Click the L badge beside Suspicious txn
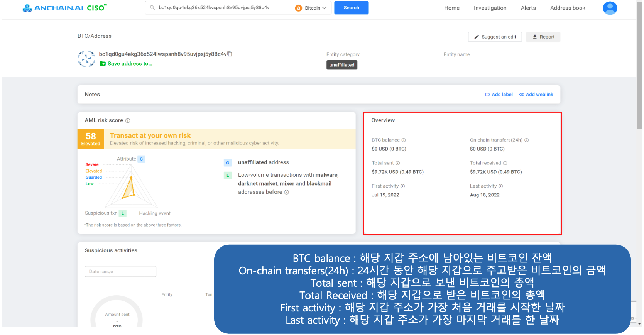 point(122,213)
